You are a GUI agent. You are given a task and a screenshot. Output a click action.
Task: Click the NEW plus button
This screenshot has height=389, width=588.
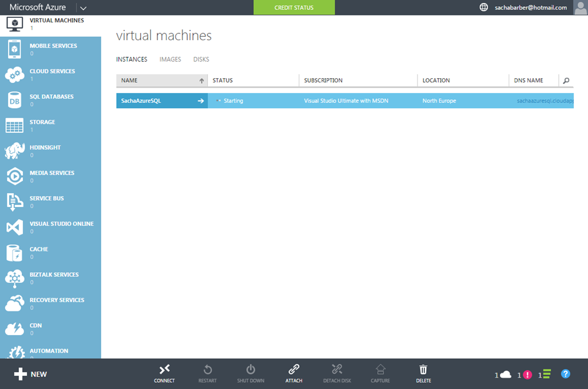click(x=30, y=374)
